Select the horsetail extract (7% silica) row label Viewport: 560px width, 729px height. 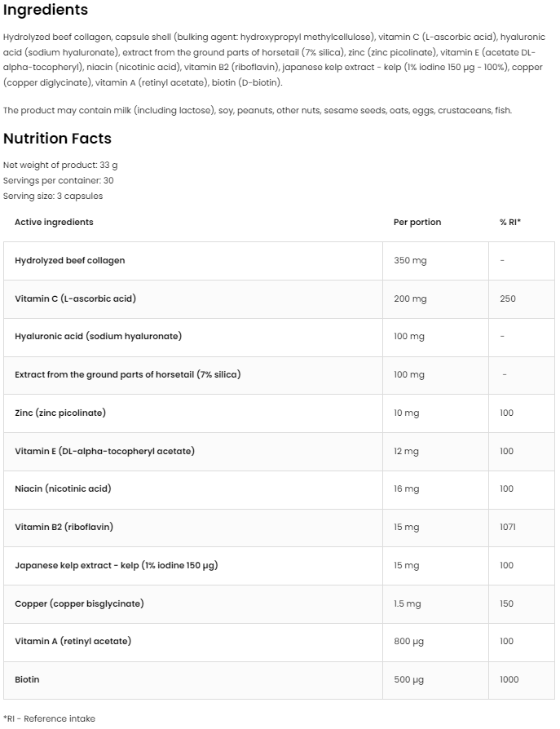127,374
